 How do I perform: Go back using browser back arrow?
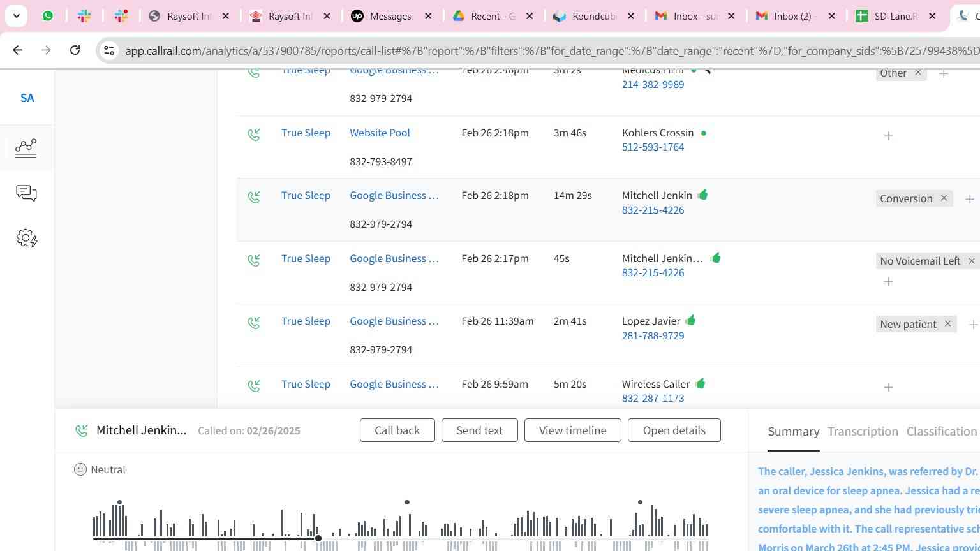[x=17, y=50]
